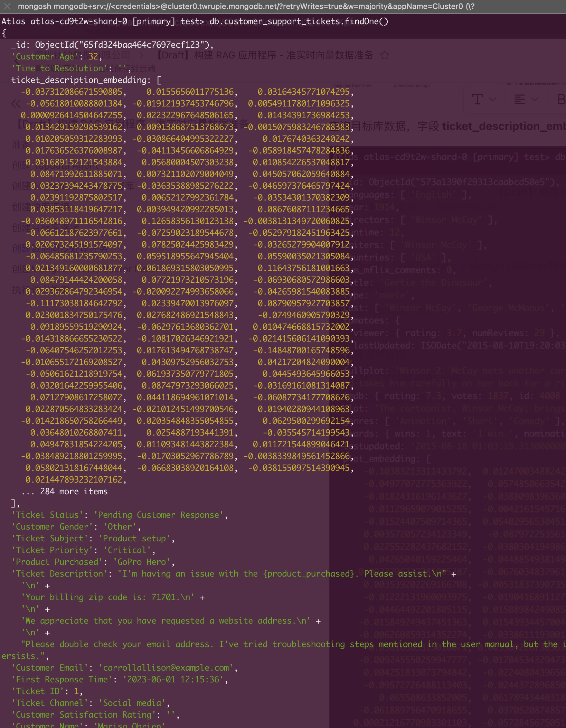The image size is (566, 728).
Task: Select the 'Time to Resolution' field name
Action: (x=60, y=68)
